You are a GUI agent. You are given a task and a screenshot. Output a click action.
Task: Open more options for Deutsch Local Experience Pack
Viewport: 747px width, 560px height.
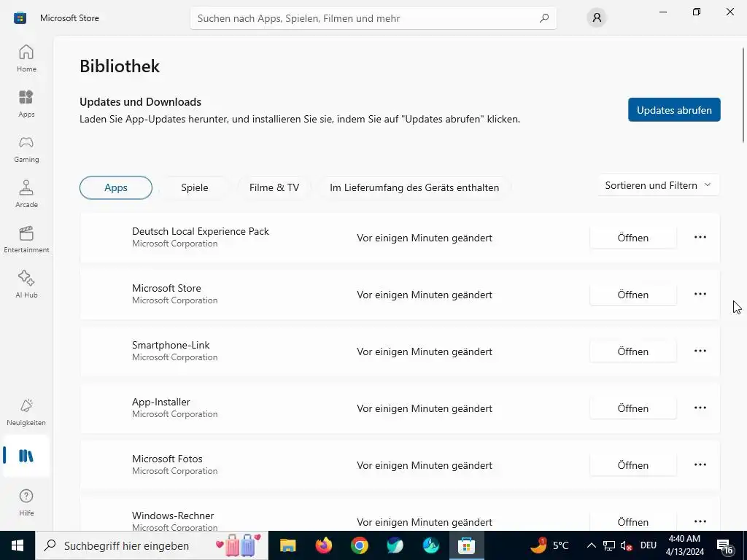[x=700, y=237]
